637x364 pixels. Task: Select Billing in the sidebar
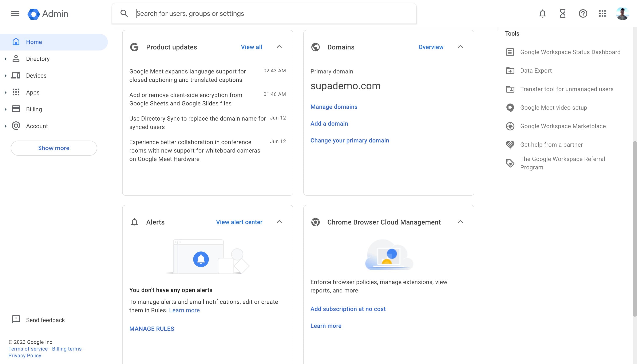54,109
